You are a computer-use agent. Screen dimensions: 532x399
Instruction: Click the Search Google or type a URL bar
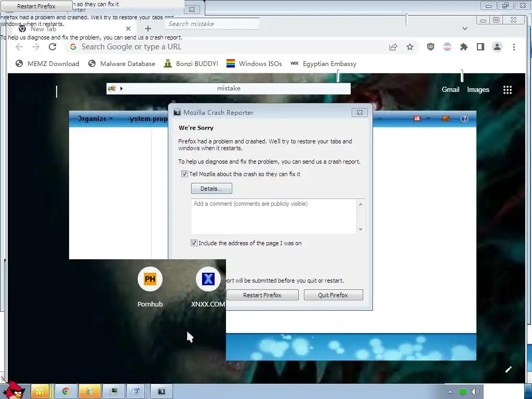pyautogui.click(x=225, y=47)
